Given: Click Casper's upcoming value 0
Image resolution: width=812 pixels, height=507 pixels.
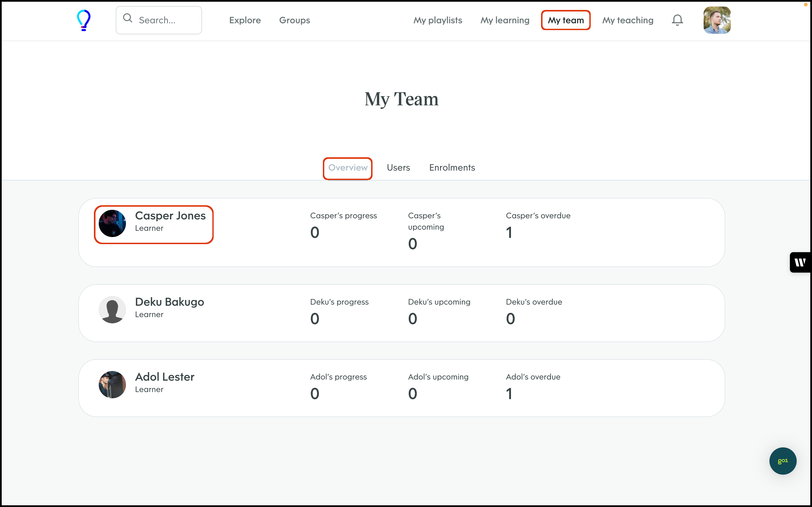Looking at the screenshot, I should (413, 244).
